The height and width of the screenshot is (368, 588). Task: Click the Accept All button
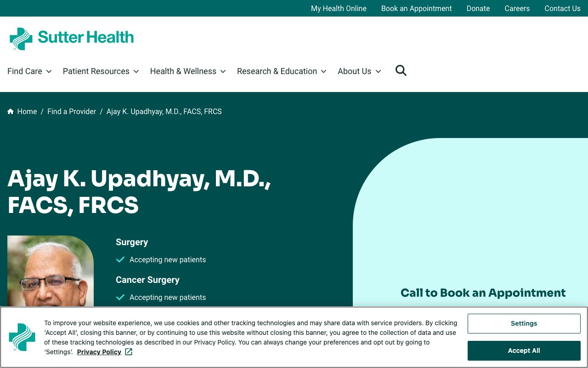[524, 351]
